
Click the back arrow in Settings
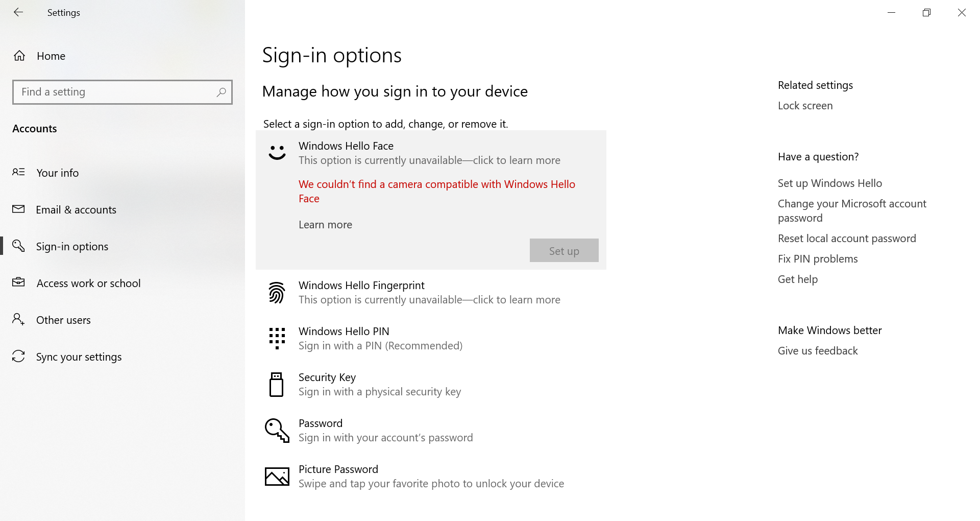click(x=18, y=12)
